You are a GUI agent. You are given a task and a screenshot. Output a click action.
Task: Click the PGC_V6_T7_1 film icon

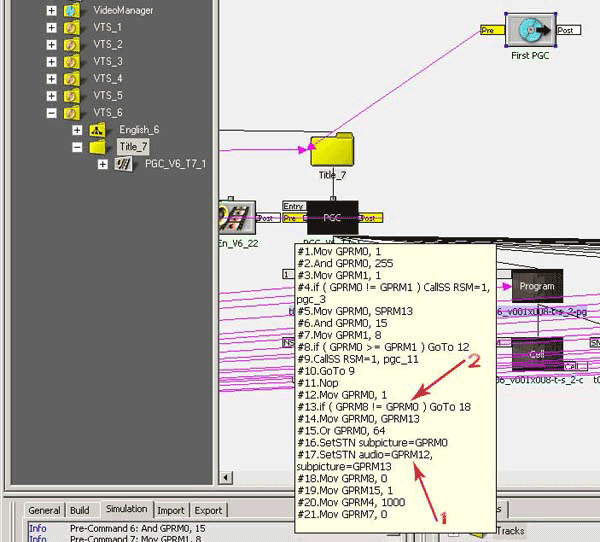coord(123,164)
